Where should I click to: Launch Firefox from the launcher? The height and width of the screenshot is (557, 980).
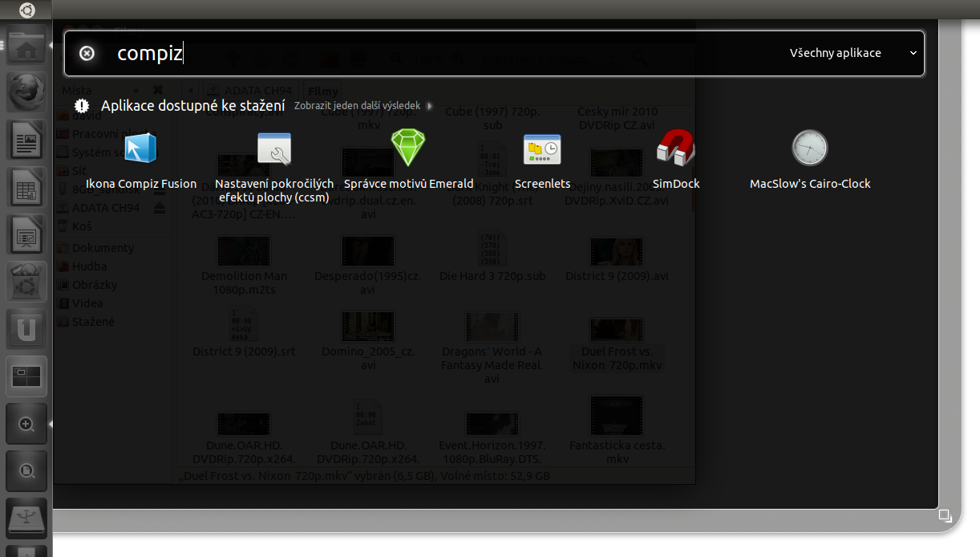click(26, 94)
